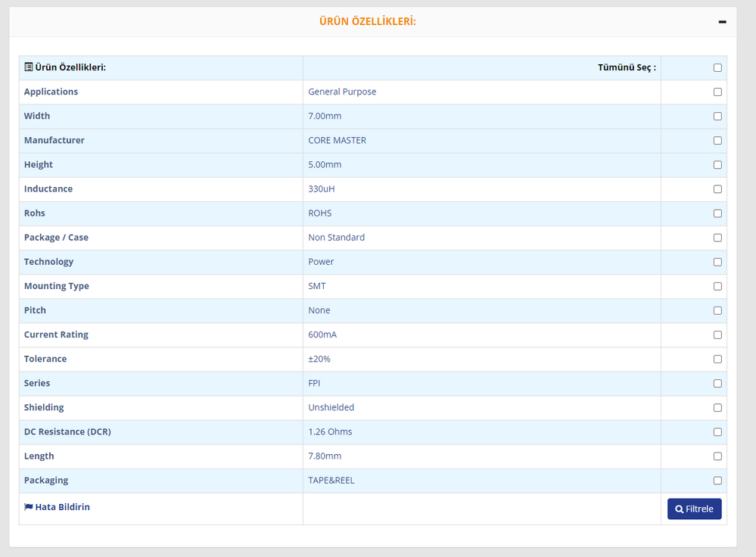This screenshot has width=756, height=557.
Task: Select the Width row checkbox
Action: [717, 117]
